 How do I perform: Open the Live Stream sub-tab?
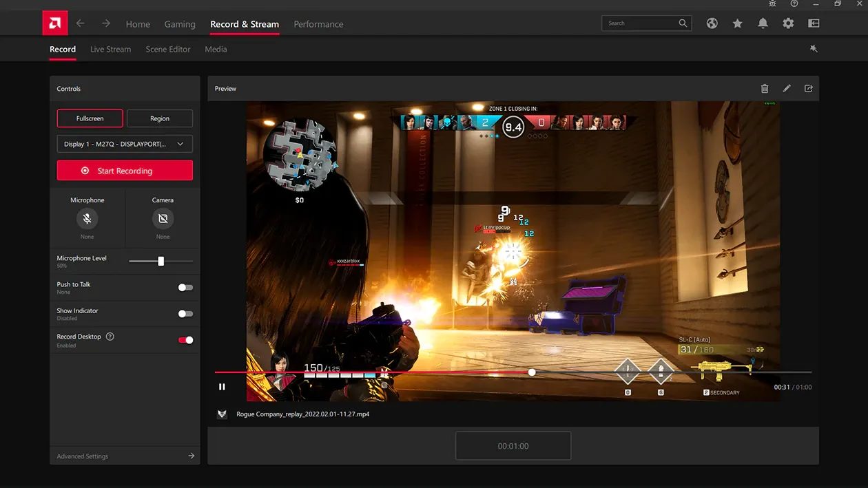click(110, 50)
